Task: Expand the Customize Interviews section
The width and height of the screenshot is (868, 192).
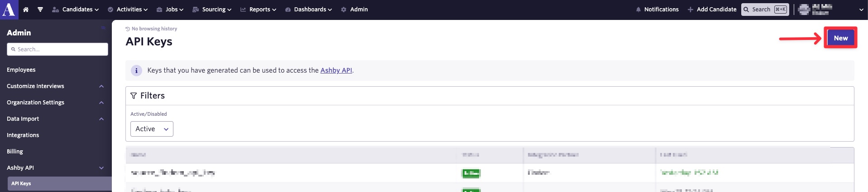Action: click(x=101, y=86)
